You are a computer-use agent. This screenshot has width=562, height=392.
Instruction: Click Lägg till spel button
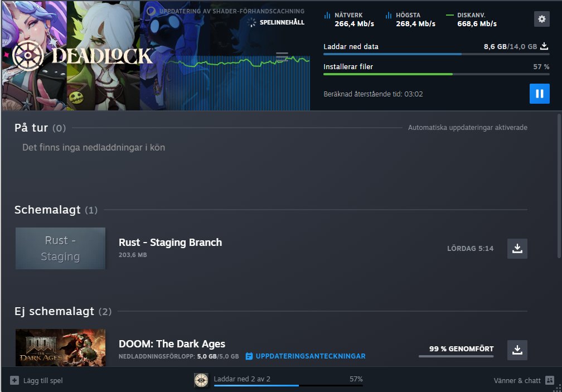(36, 380)
